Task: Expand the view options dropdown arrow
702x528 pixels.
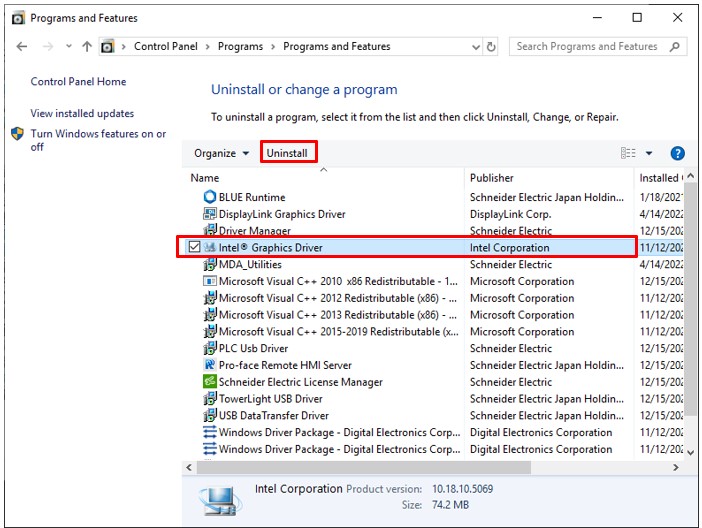Action: [x=649, y=153]
